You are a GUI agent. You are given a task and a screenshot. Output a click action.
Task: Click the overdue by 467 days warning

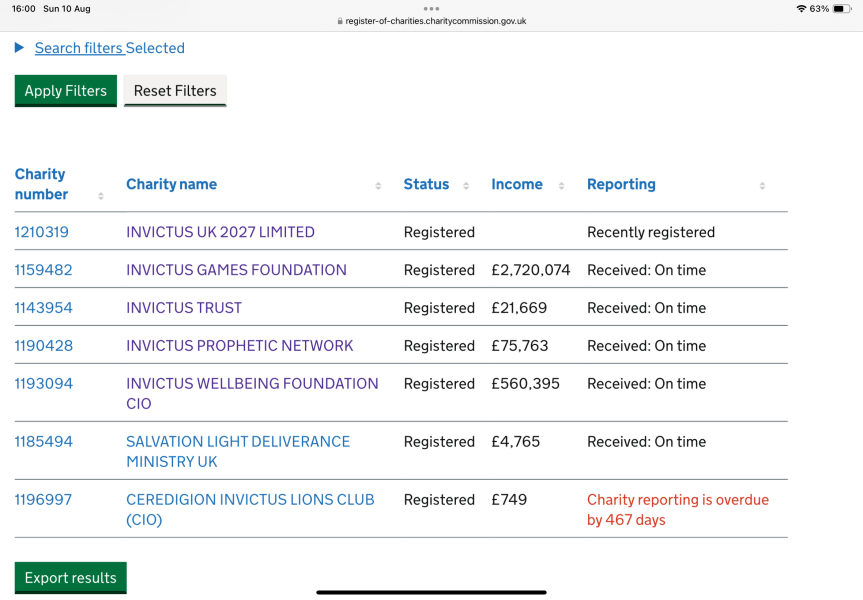(x=678, y=510)
